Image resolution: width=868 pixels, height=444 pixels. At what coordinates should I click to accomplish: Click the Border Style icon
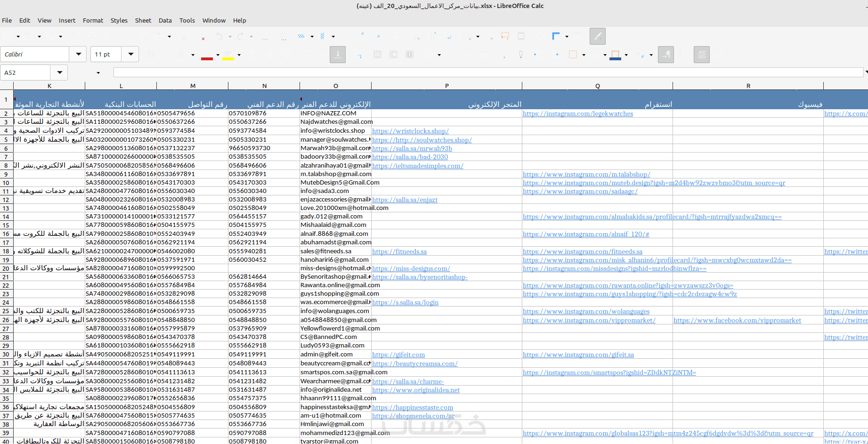click(x=595, y=55)
